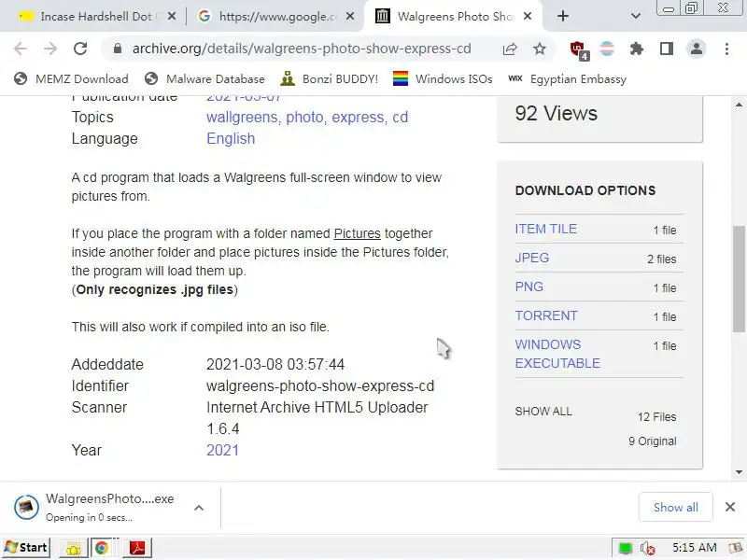Click the address bar URL field
Screen dimensions: 747x560
(301, 49)
